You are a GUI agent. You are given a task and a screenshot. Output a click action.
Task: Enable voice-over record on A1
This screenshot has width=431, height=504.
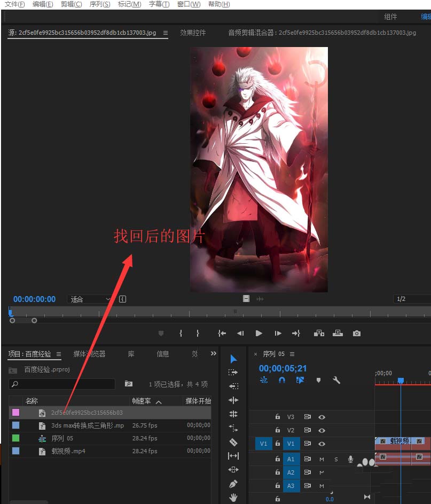tap(350, 459)
